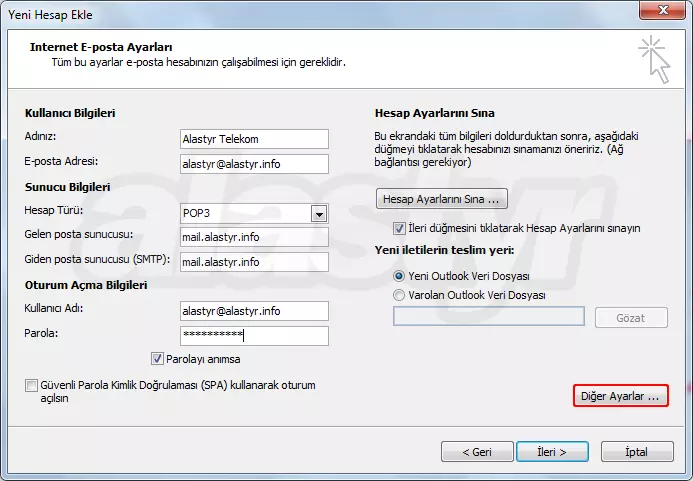Click the Hesap Ayarlarını Sına button
The width and height of the screenshot is (693, 481).
coord(442,199)
